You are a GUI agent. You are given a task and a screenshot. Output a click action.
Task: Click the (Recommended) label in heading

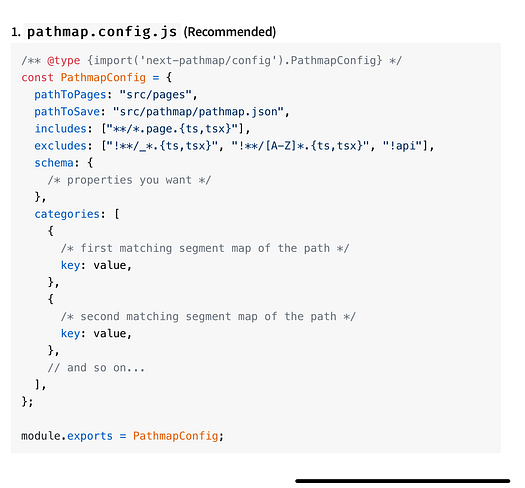230,32
